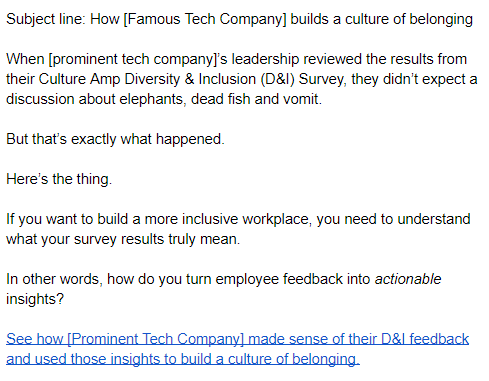
Task: Open the 'See how [Prominent Tech Company]' hyperlink
Action: [x=125, y=339]
